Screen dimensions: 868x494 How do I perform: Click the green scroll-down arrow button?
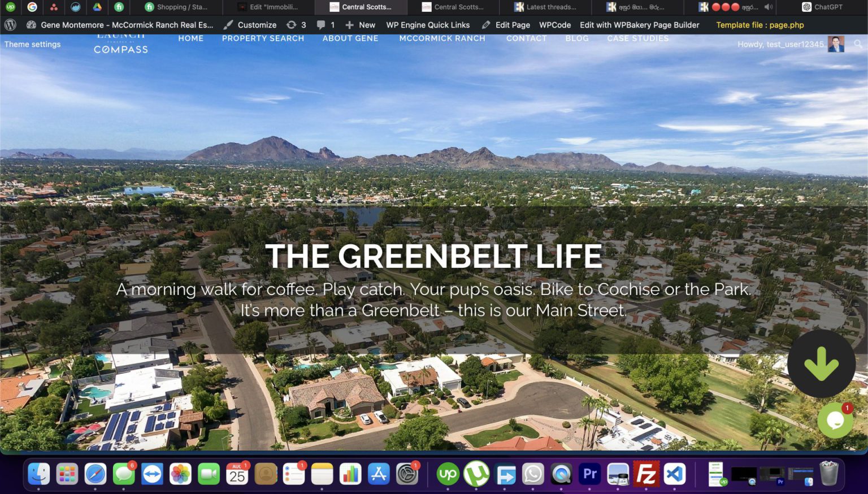pos(821,363)
